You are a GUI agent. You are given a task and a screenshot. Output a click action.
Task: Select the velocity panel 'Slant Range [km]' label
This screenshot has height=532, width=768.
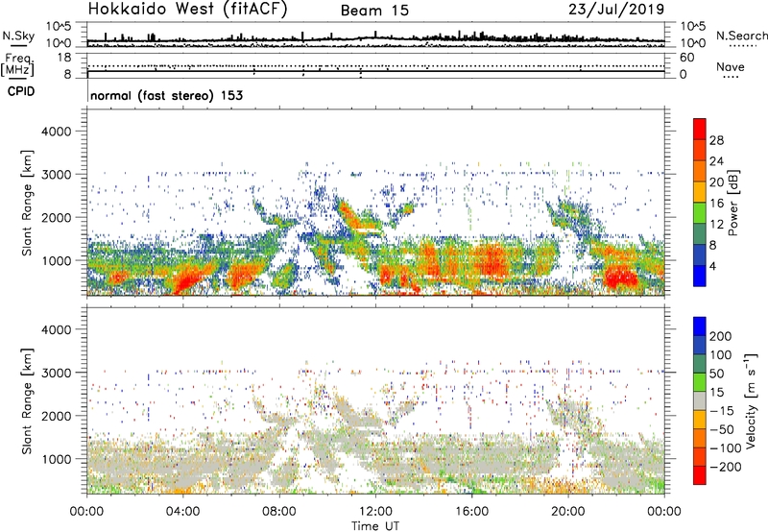pyautogui.click(x=27, y=401)
